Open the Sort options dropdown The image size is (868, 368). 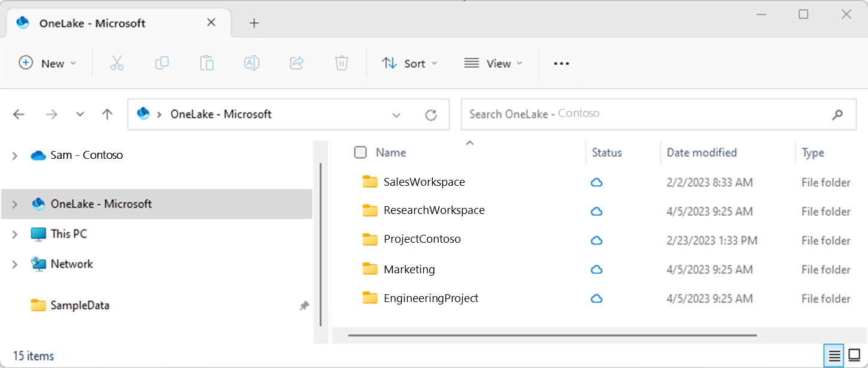[x=409, y=63]
